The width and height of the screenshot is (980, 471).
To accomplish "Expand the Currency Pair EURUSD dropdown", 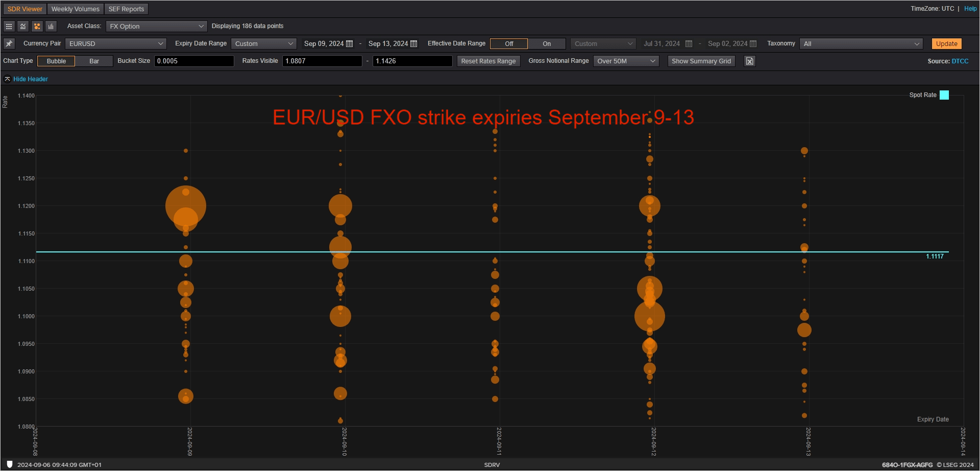I will pyautogui.click(x=116, y=44).
